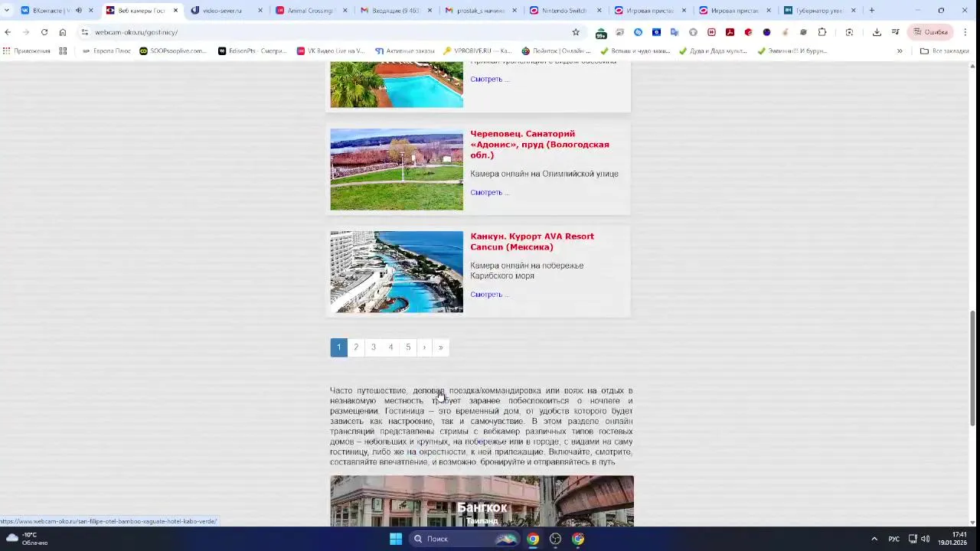Open the VPROBIVE.RU bookmark
Screen dimensions: 980x551
click(477, 51)
